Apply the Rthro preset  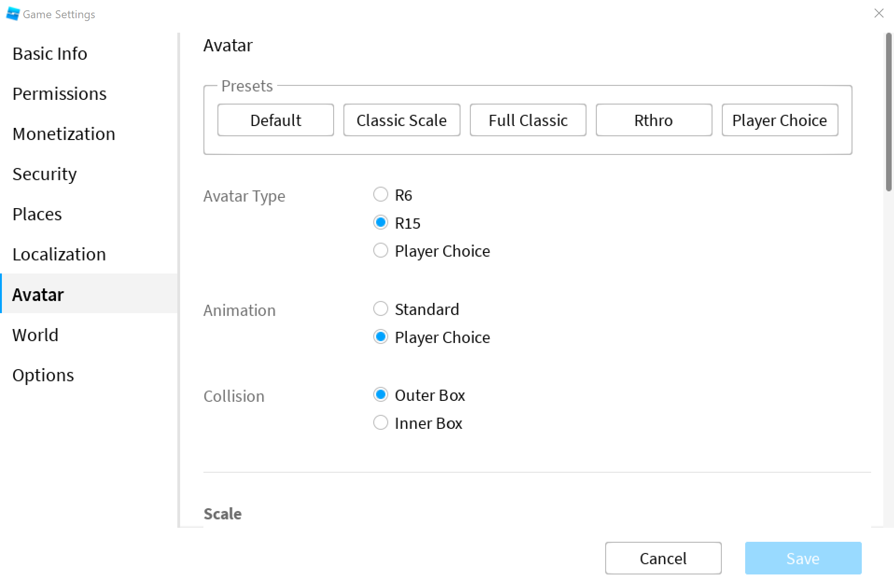[653, 120]
